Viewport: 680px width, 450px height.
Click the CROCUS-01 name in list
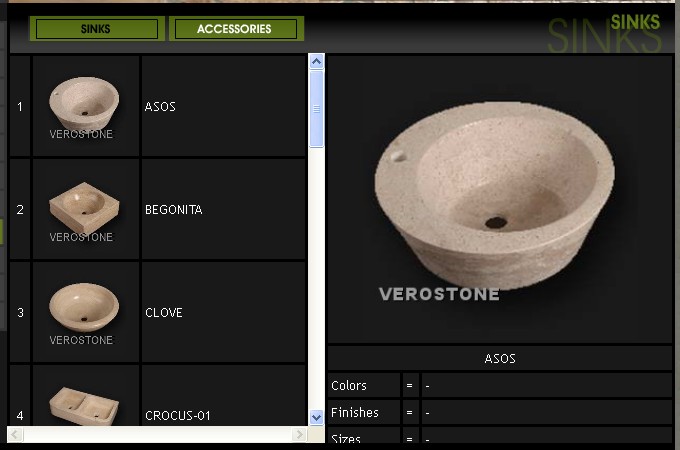177,415
